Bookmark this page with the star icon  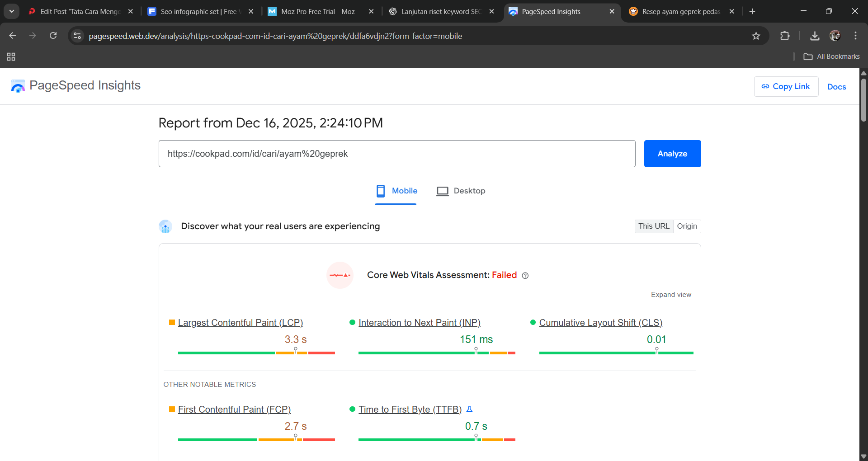[756, 36]
